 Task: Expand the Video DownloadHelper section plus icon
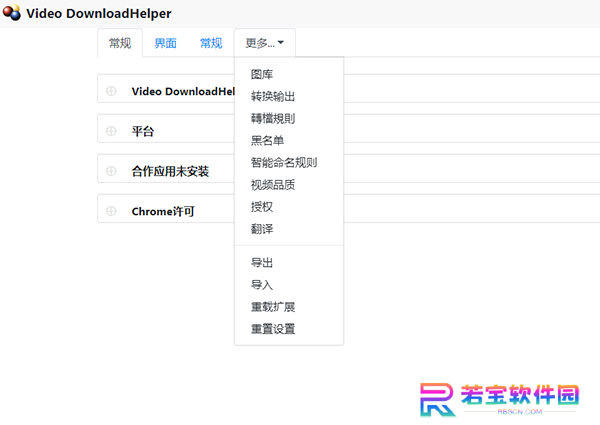[x=111, y=91]
